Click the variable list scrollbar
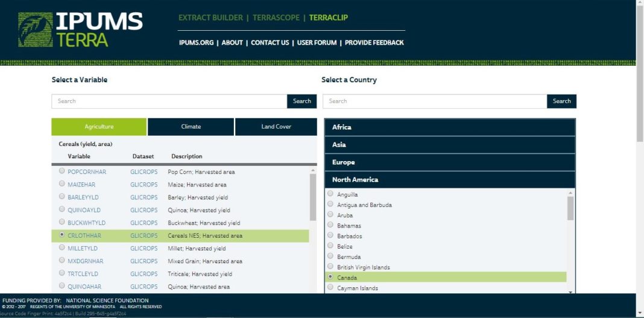644x318 pixels. 312,198
